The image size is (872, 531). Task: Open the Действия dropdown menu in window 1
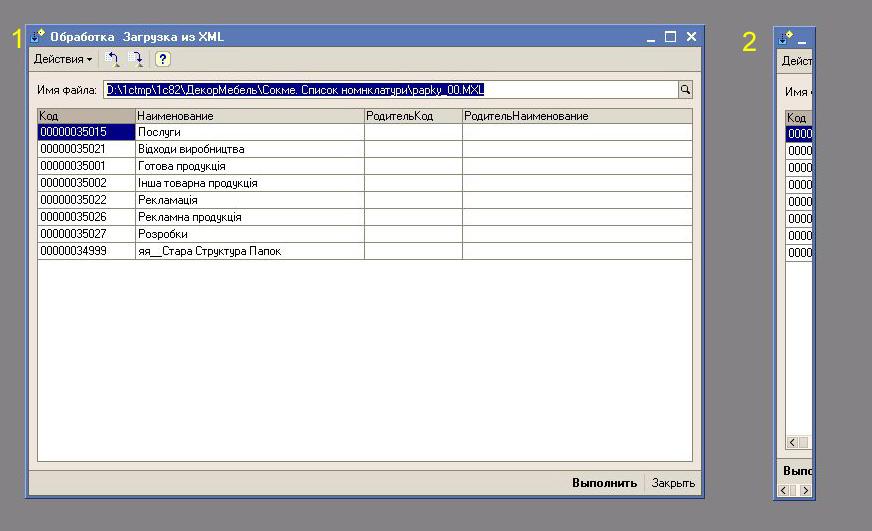(62, 59)
